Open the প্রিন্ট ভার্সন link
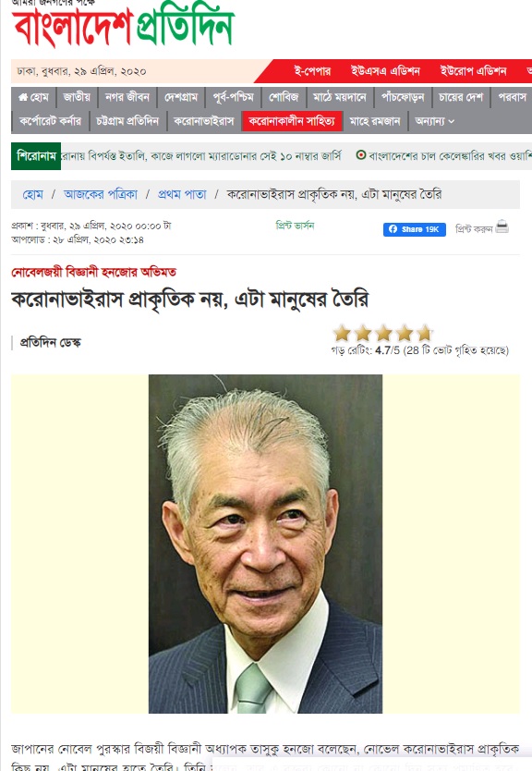Screen dimensions: 532x771 [x=295, y=226]
